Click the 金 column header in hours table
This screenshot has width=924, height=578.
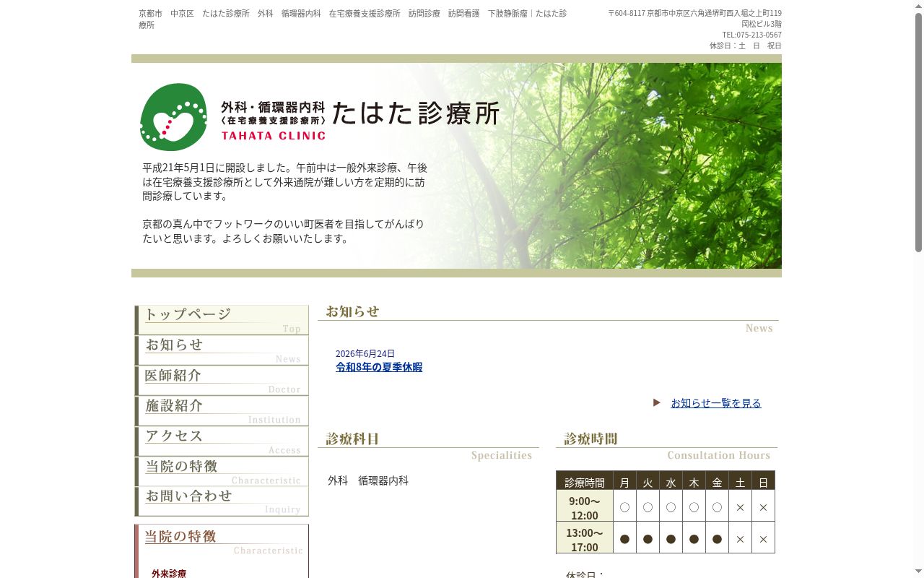pyautogui.click(x=717, y=481)
